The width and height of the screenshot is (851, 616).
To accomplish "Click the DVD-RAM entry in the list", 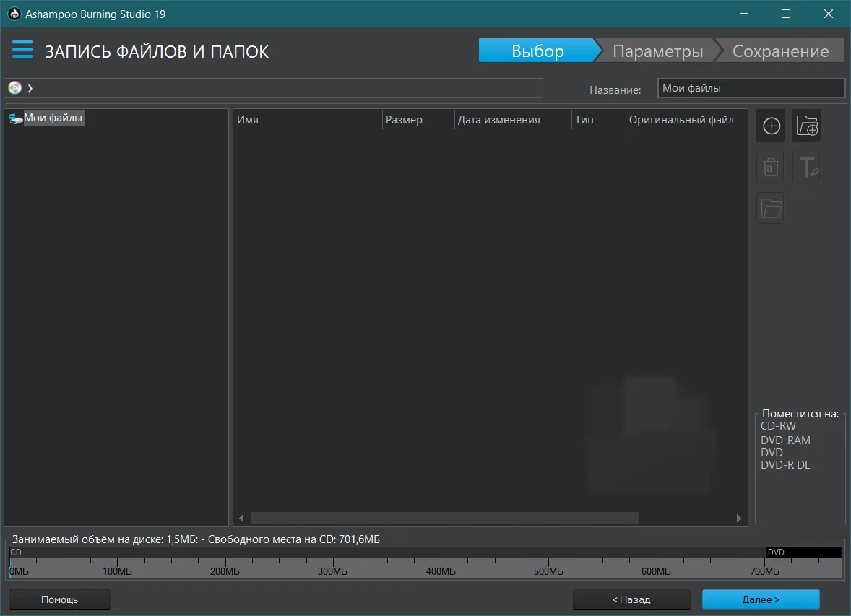I will click(x=785, y=441).
